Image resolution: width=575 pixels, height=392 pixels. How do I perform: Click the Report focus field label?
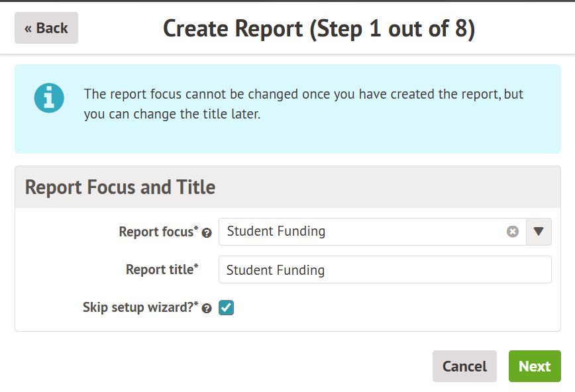(156, 232)
